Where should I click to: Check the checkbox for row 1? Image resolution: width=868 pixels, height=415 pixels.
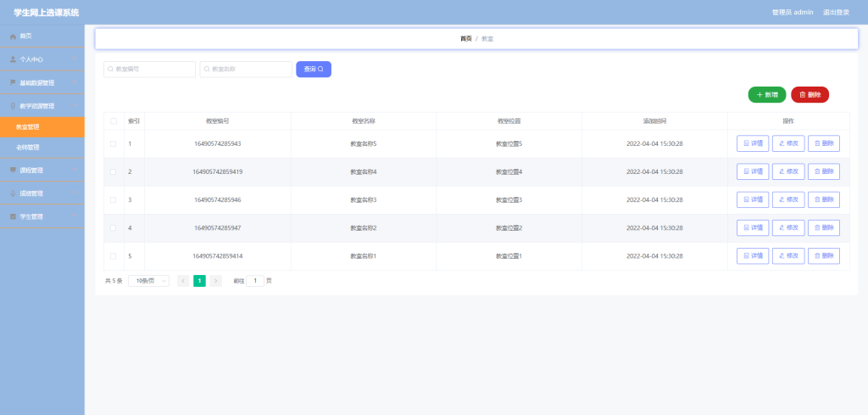(114, 143)
